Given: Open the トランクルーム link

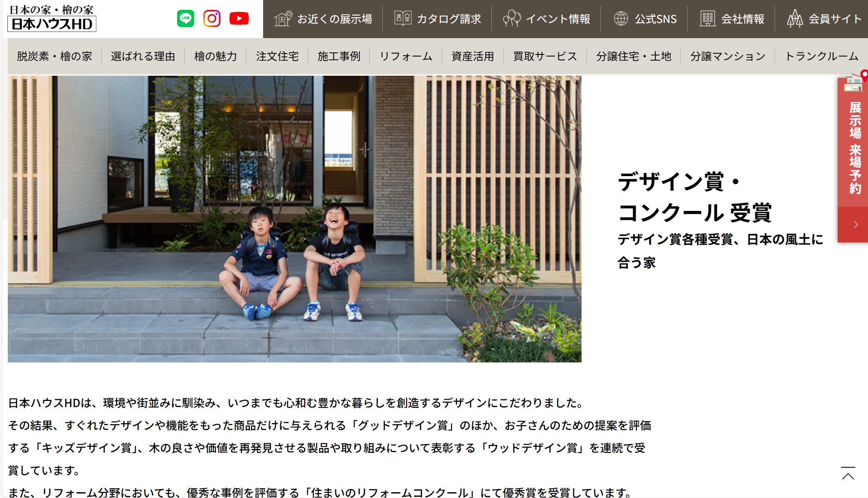Looking at the screenshot, I should [821, 56].
